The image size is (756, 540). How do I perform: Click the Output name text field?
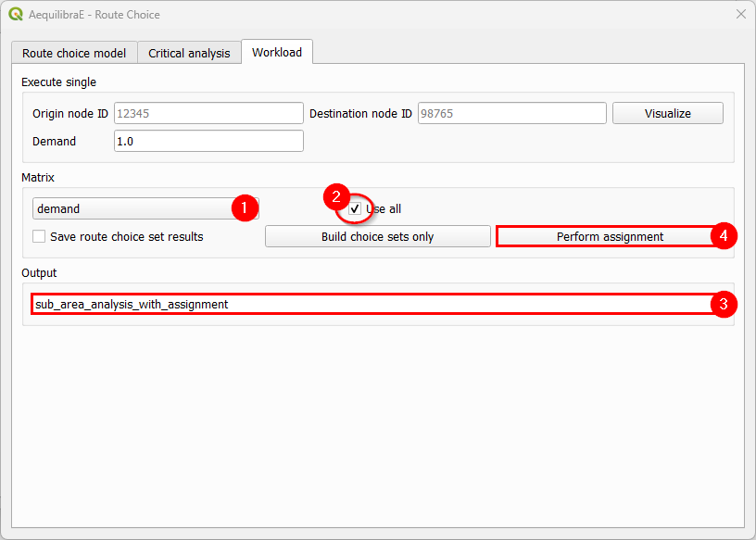click(371, 304)
